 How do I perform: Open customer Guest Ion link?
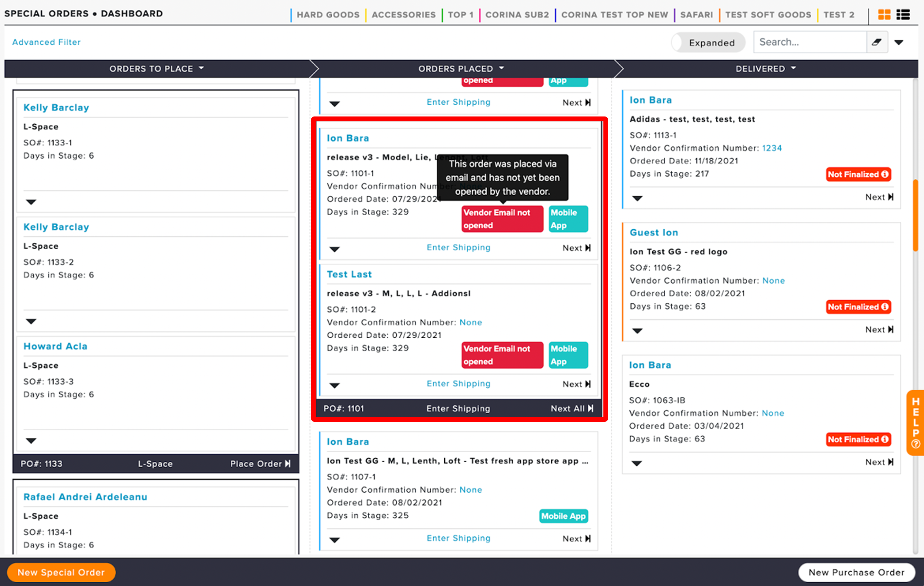coord(654,232)
